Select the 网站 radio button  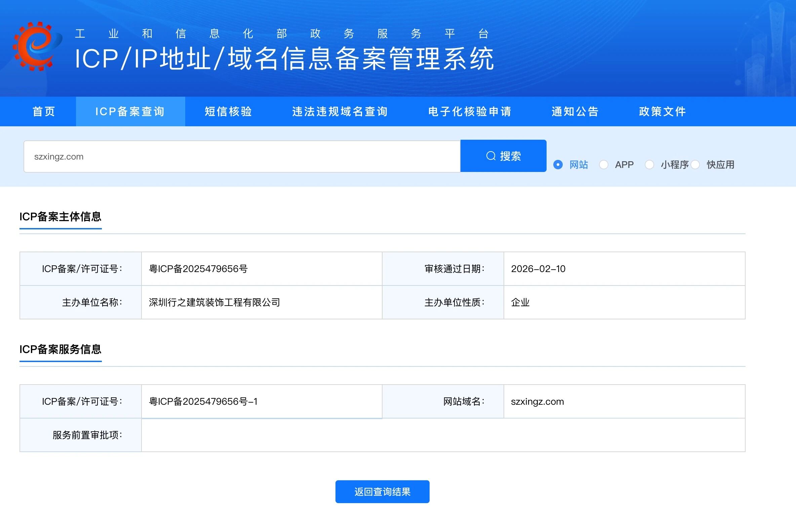pos(558,165)
